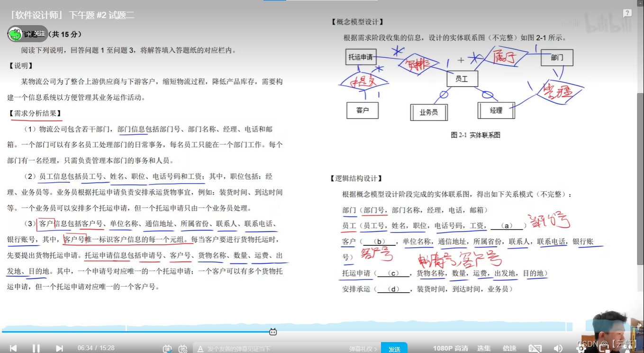This screenshot has height=353, width=644.
Task: Click the progress bar TV thumb marker
Action: coord(273,332)
